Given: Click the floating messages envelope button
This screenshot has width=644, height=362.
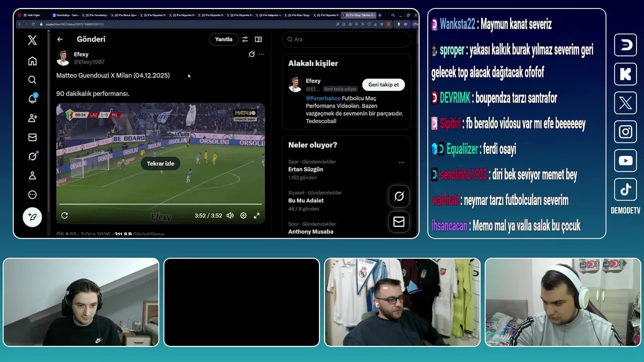Looking at the screenshot, I should click(399, 222).
